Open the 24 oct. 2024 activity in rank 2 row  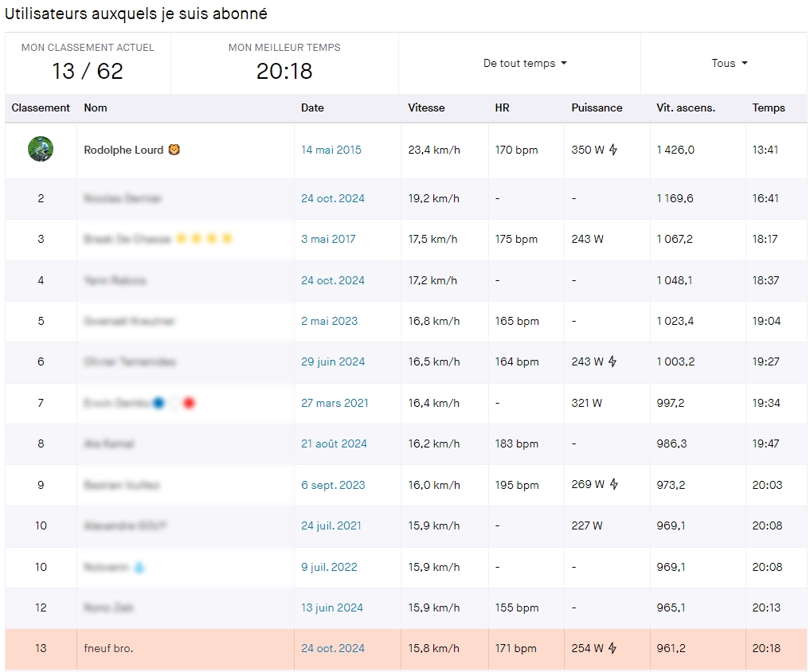tap(333, 198)
